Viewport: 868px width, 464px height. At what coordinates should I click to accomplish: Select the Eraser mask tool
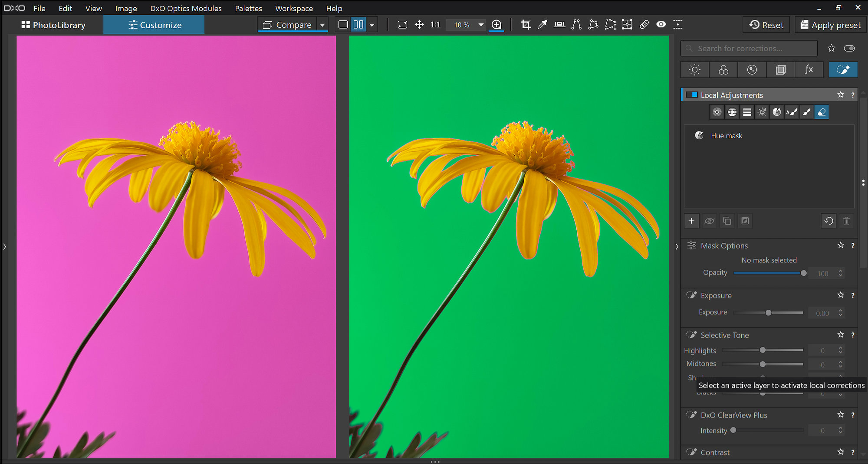coord(822,112)
